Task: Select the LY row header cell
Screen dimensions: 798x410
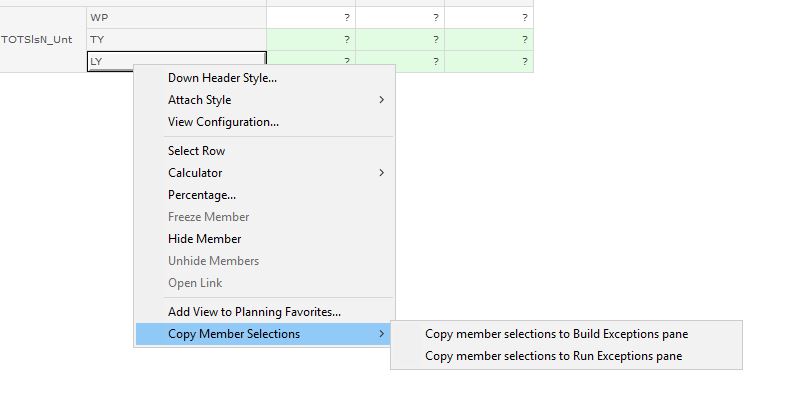Action: tap(177, 61)
